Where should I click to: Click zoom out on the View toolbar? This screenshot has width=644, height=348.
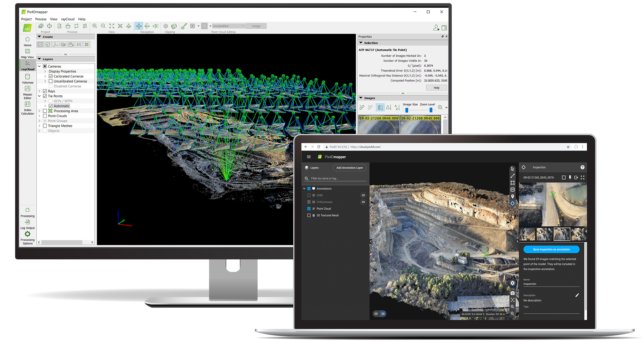[103, 26]
